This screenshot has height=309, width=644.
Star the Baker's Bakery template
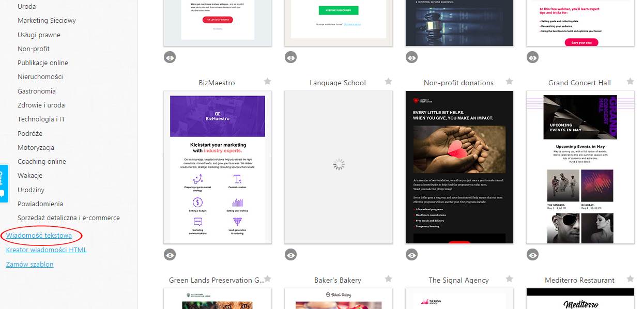click(x=389, y=279)
